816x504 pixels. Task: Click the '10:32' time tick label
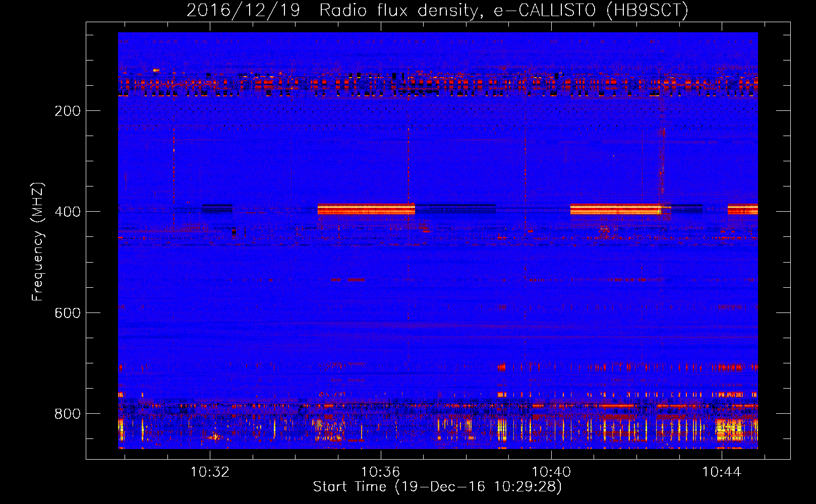pos(210,472)
